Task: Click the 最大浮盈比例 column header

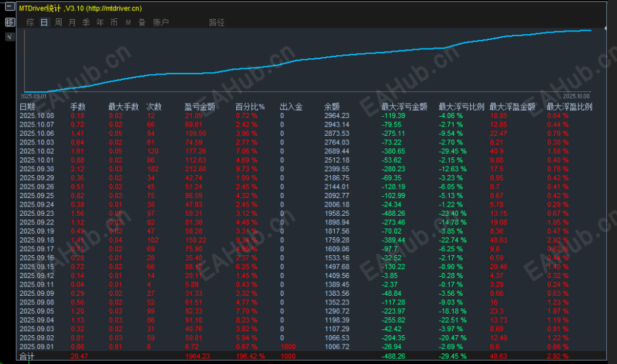Action: point(569,106)
